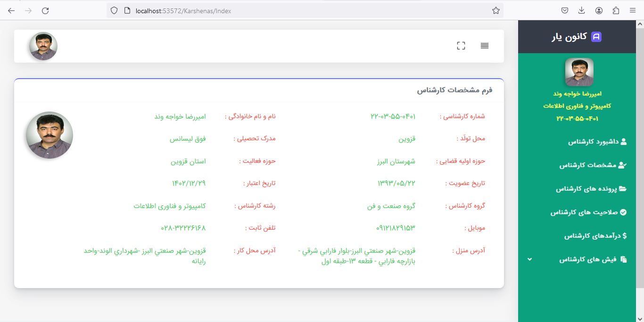Screen dimensions: 644x322
Task: Open the browser extensions icon
Action: click(616, 10)
